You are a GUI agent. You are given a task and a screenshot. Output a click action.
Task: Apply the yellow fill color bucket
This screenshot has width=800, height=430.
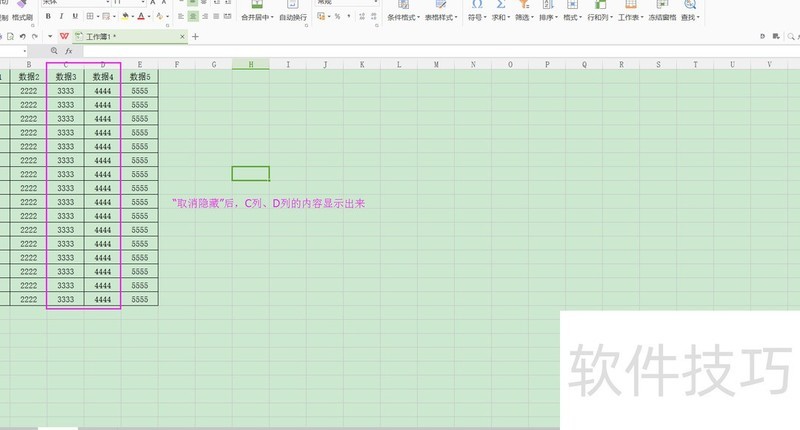(125, 16)
